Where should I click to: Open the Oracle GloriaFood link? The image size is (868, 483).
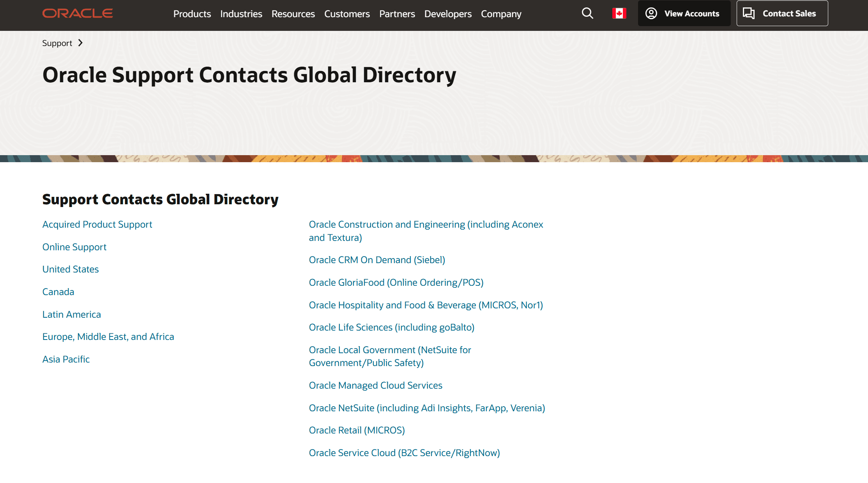pos(396,283)
